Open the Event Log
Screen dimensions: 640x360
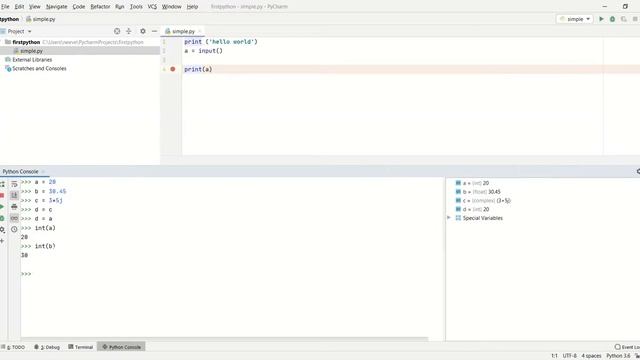point(627,347)
